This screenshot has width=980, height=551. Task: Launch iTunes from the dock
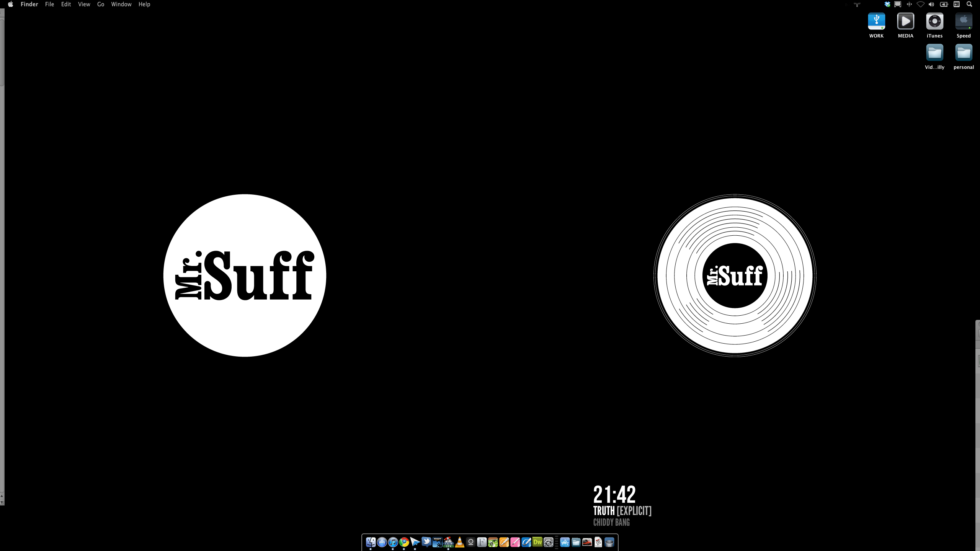(x=393, y=542)
